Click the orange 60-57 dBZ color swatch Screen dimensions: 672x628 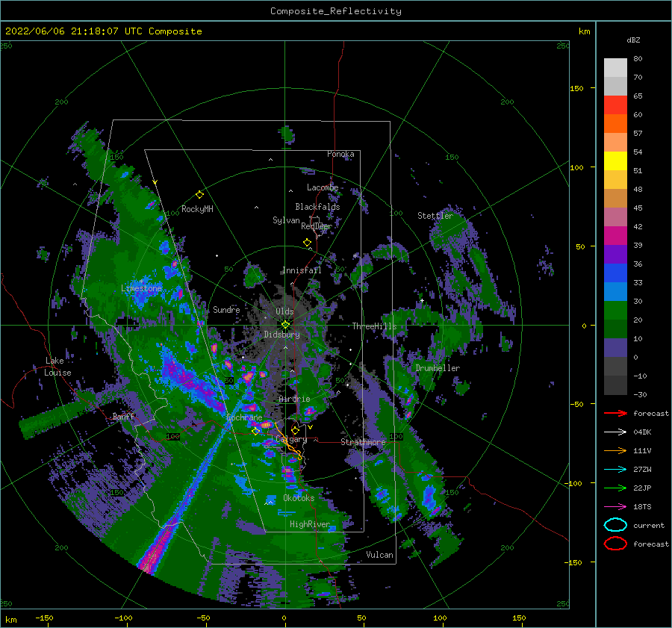coord(615,124)
